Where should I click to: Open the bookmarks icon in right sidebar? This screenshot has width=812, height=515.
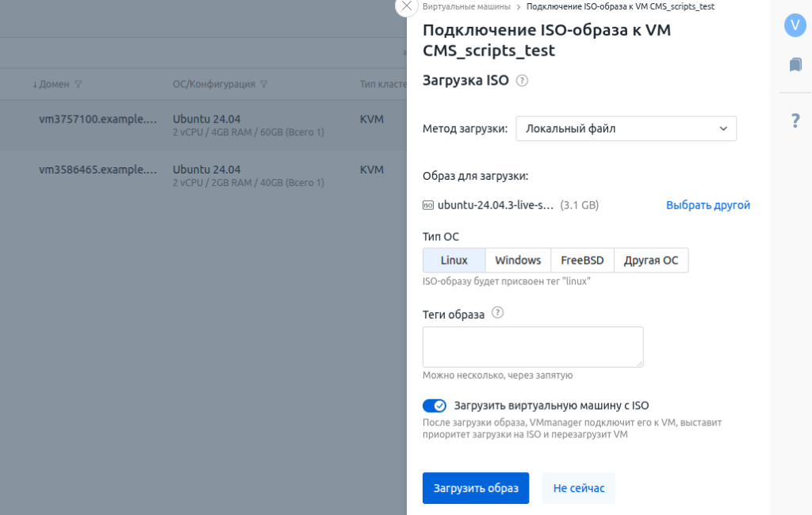coord(795,65)
